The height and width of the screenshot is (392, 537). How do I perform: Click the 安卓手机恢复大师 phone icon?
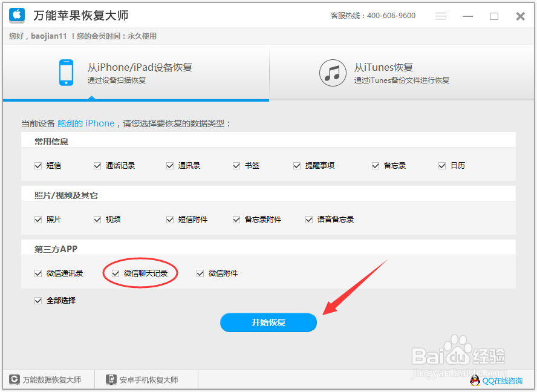(111, 378)
